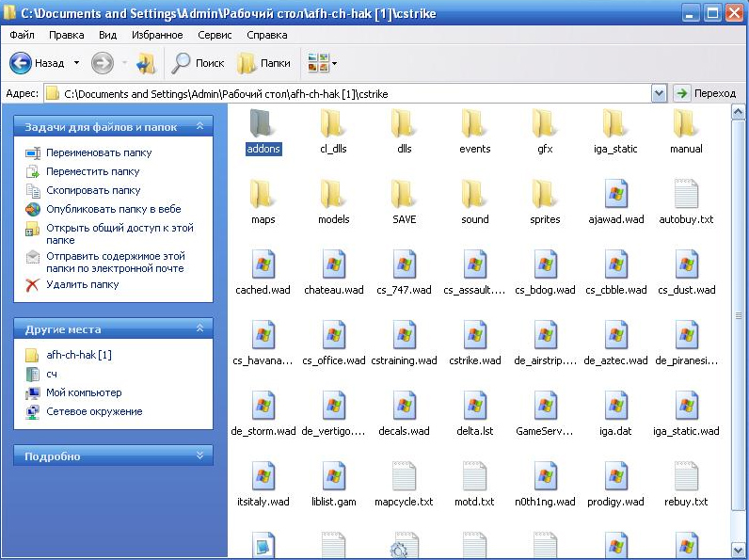The width and height of the screenshot is (749, 560).
Task: Open the Назад history dropdown arrow
Action: click(x=76, y=63)
